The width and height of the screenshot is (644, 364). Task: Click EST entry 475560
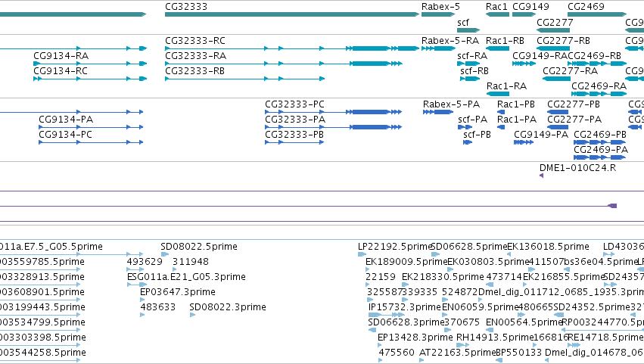pyautogui.click(x=397, y=353)
